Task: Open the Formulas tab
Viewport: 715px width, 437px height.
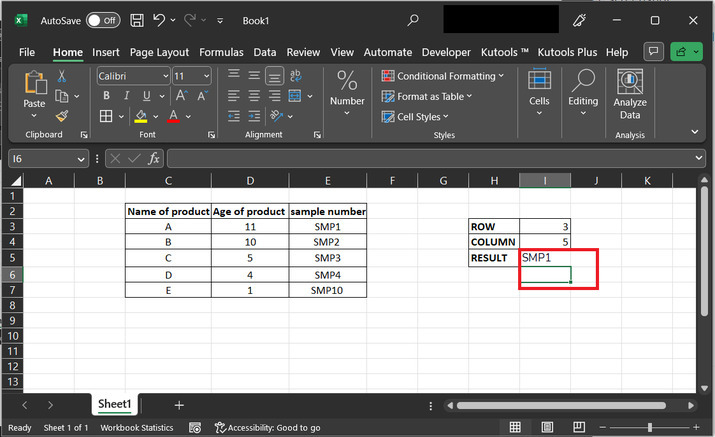Action: point(221,52)
